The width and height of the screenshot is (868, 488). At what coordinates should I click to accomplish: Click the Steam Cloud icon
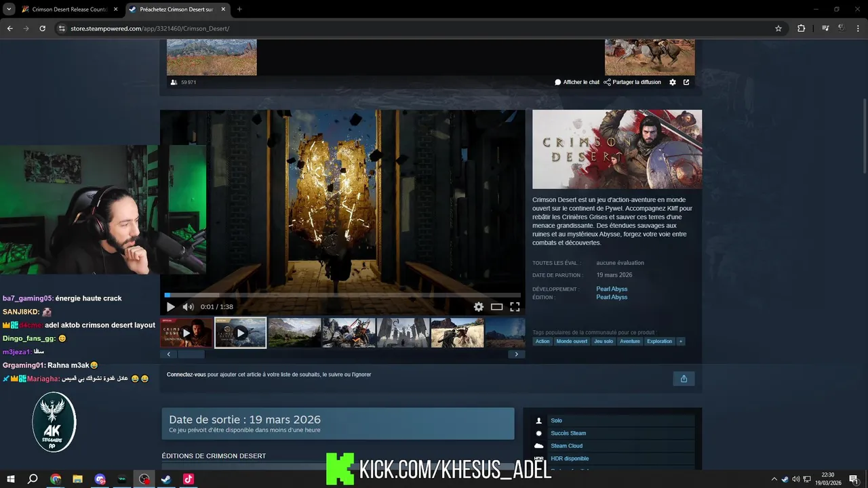(x=539, y=446)
